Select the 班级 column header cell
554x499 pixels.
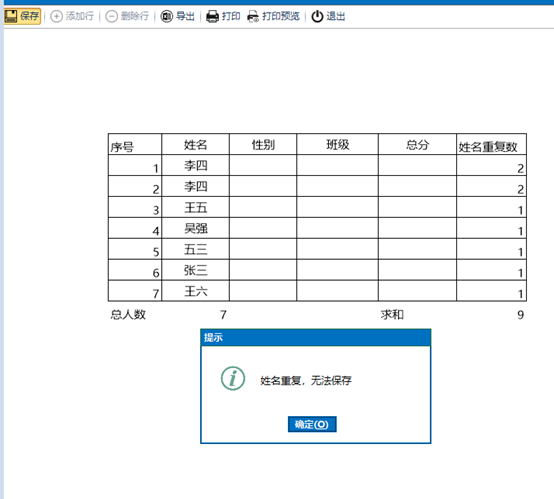337,144
